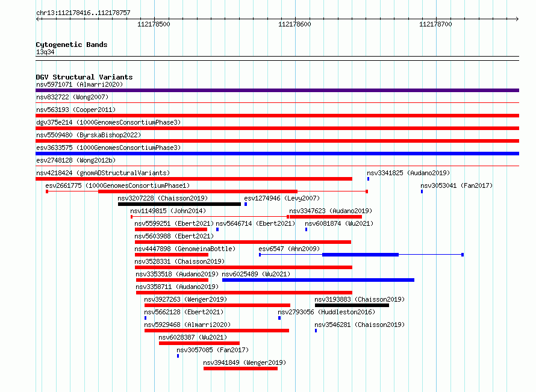
Task: Open nsv3347623 (Audano2019) variant
Action: tap(331, 211)
